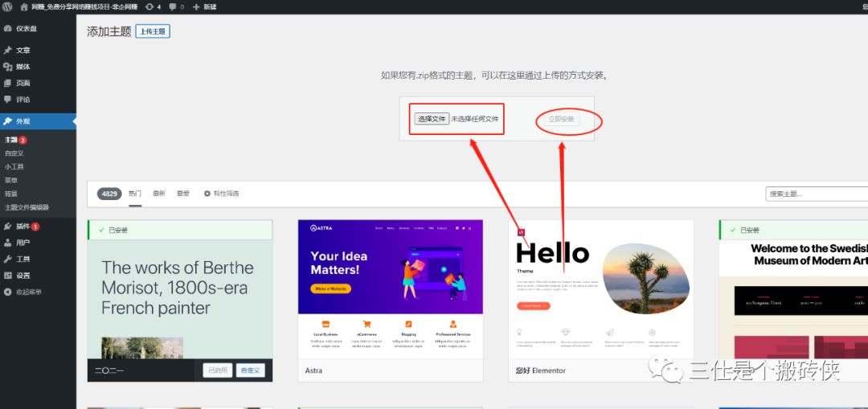Click 自定义 button on 二〇二一 theme
Viewport: 868px width, 409px height.
point(251,370)
